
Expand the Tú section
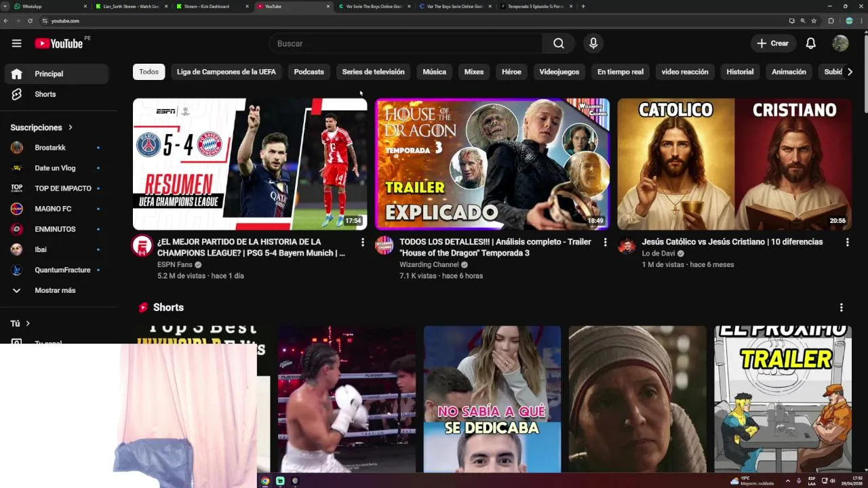20,323
